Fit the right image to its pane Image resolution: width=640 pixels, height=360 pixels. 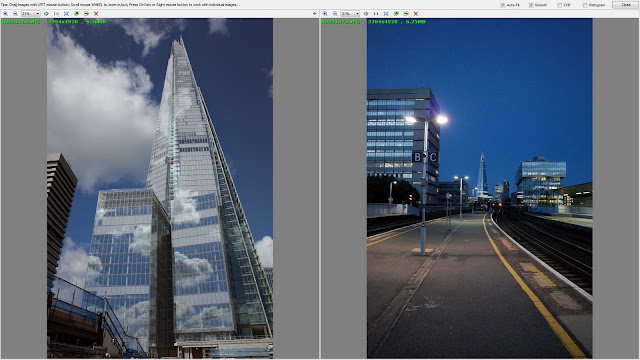[x=386, y=13]
